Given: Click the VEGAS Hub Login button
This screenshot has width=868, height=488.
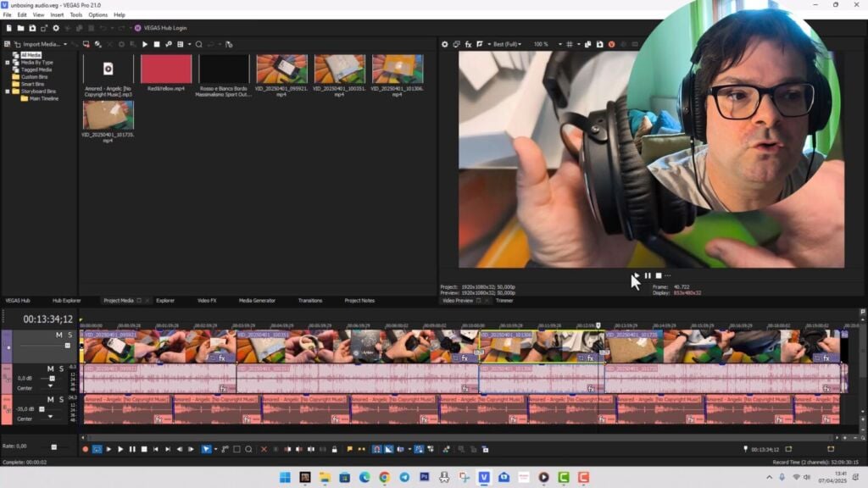Looking at the screenshot, I should [x=160, y=28].
